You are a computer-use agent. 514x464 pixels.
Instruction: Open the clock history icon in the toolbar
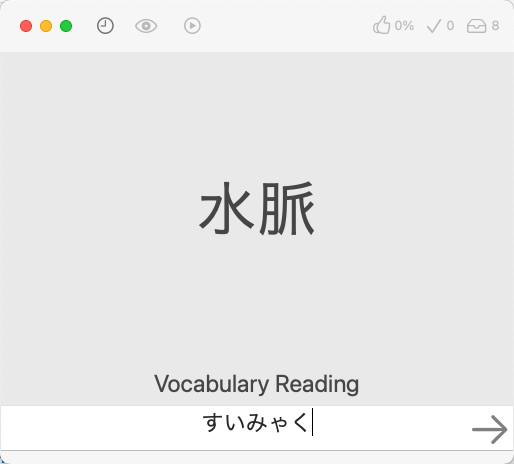(105, 26)
